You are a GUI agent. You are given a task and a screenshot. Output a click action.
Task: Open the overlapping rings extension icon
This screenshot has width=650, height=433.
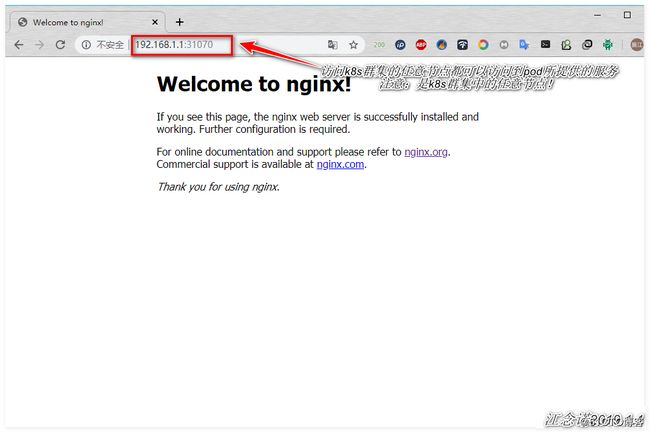(587, 45)
